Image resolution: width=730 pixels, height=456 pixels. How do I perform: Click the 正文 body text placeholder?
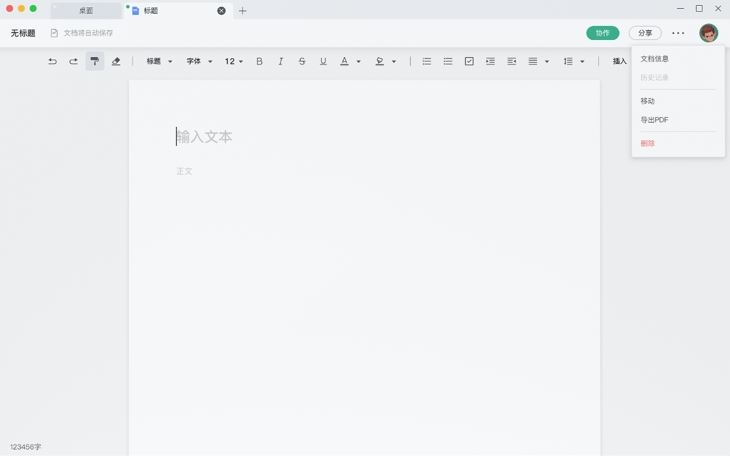pyautogui.click(x=184, y=171)
